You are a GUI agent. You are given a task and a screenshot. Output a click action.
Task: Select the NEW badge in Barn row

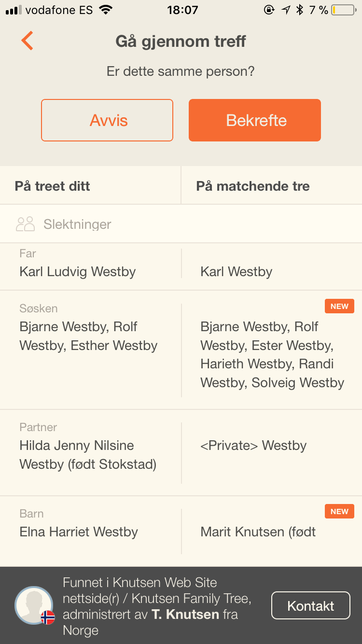tap(339, 512)
